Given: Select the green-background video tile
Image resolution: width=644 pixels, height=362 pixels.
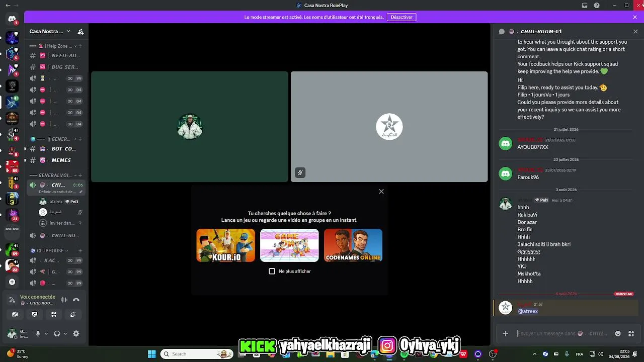Looking at the screenshot, I should point(190,127).
